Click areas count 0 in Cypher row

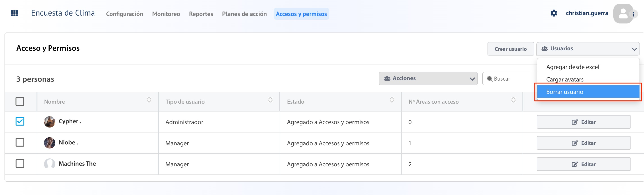[410, 122]
